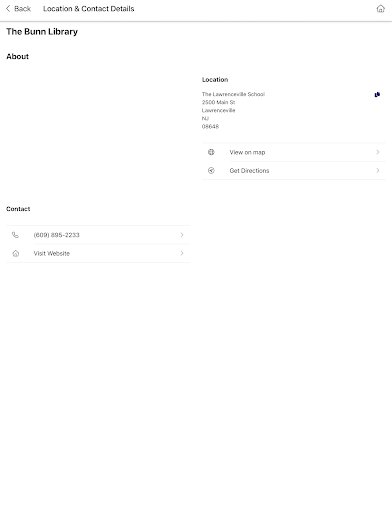
Task: Click the compass icon beside Get Directions
Action: [211, 170]
